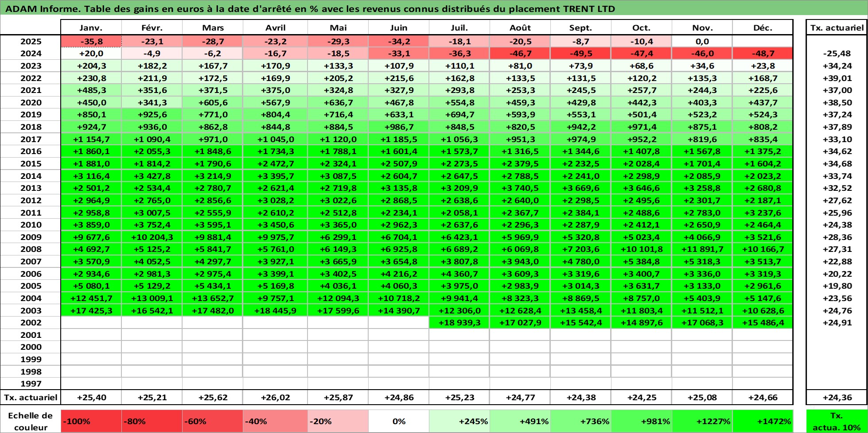Select the 0% color scale swatch
The height and width of the screenshot is (433, 868).
point(399,421)
